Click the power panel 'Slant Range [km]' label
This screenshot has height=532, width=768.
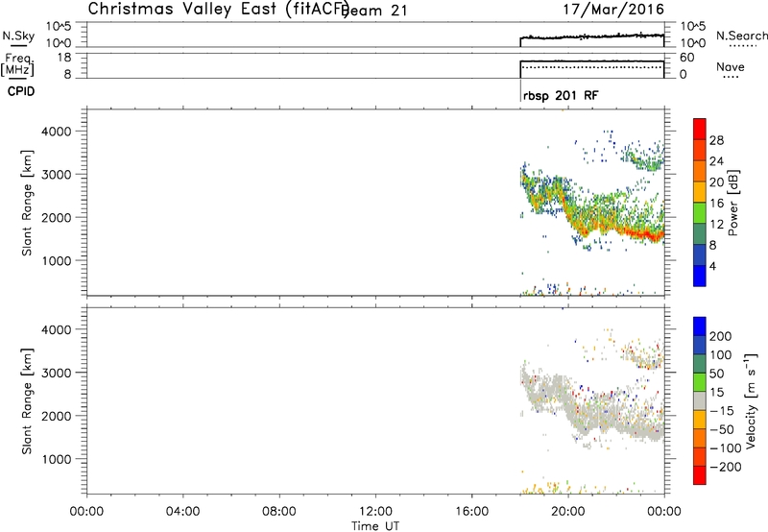point(27,203)
